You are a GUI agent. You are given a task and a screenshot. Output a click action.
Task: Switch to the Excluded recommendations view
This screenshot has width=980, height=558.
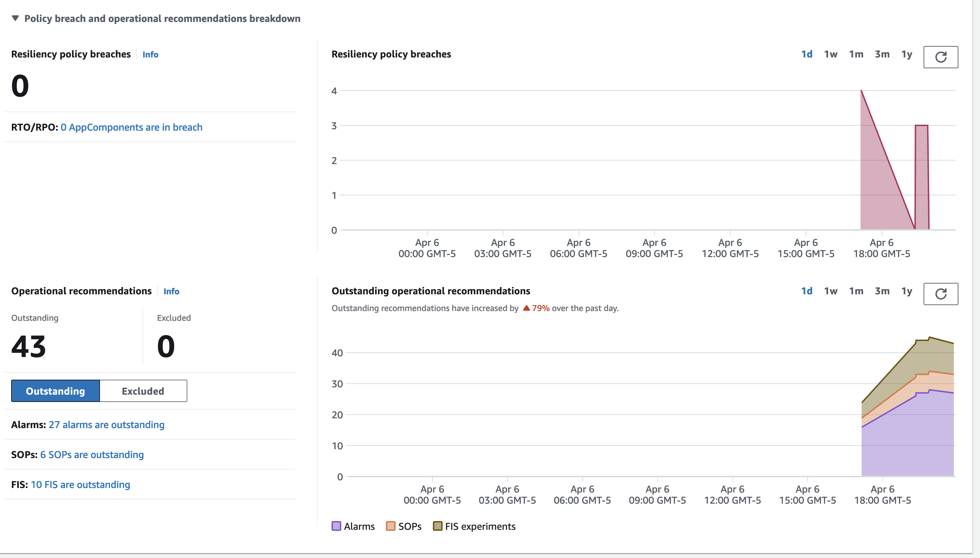click(143, 391)
